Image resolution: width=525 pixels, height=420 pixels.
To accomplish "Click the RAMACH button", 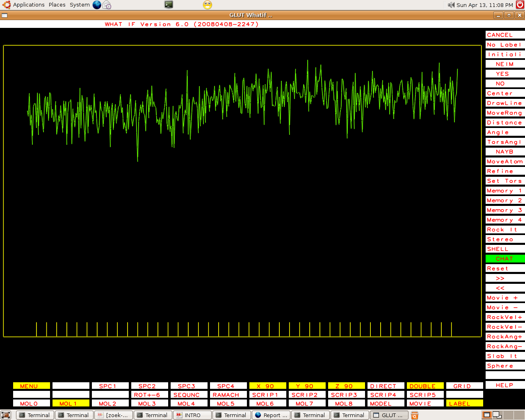I will pos(228,395).
